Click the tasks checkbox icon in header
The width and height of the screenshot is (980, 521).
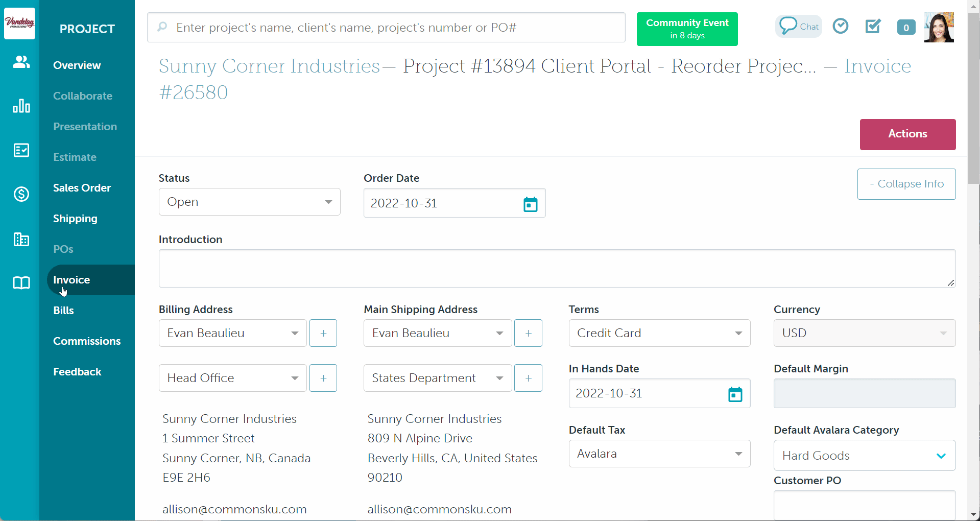[873, 26]
